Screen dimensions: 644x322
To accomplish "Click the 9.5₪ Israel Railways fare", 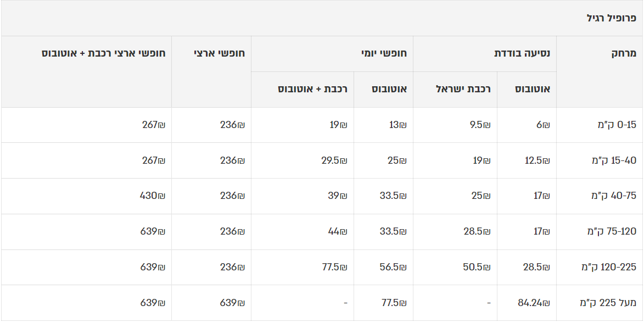I will (479, 125).
